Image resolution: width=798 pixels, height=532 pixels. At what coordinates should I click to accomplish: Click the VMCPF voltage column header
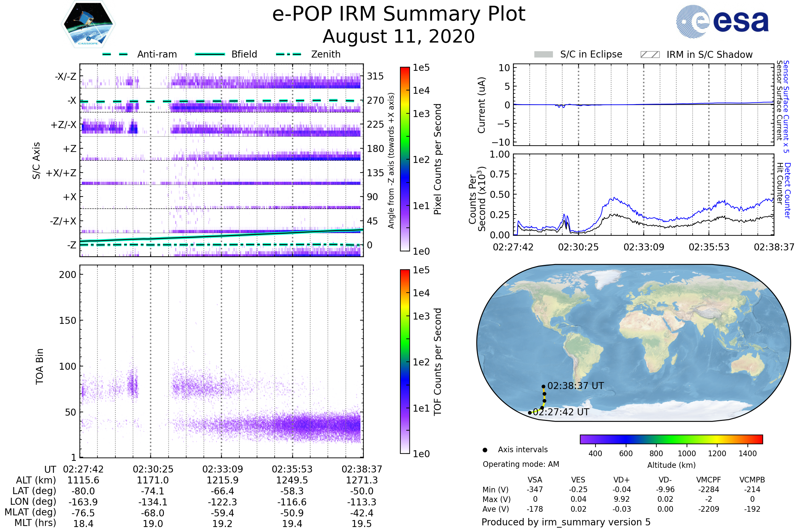click(x=709, y=480)
